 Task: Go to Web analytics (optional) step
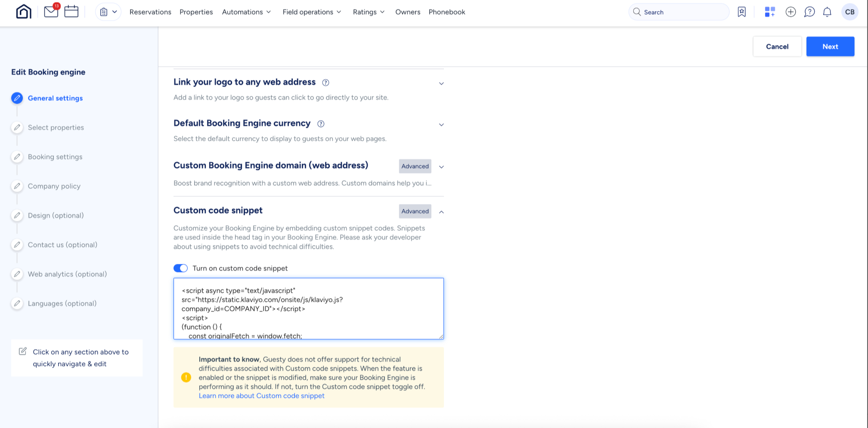67,274
